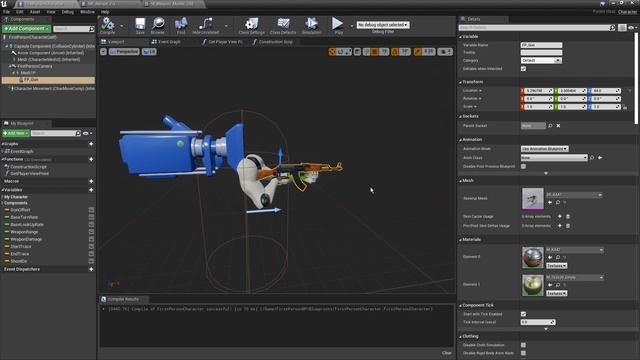Toggle Disable Cloth Simulation checkbox
Viewport: 640px width, 360px height.
[523, 345]
